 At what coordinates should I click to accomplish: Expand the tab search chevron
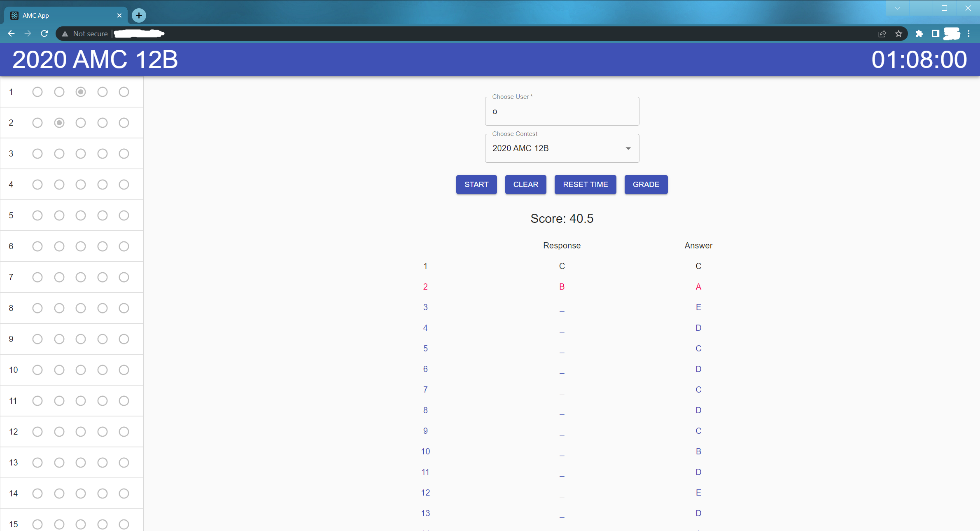[897, 8]
